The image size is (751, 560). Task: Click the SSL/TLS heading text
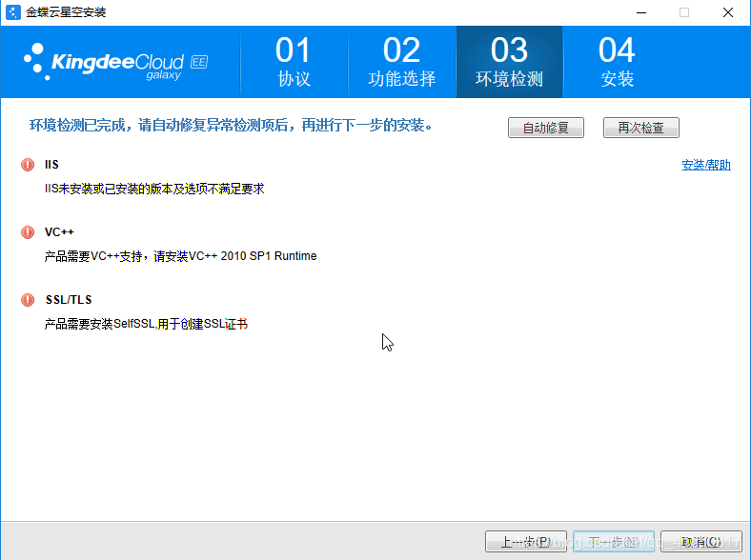(x=69, y=300)
